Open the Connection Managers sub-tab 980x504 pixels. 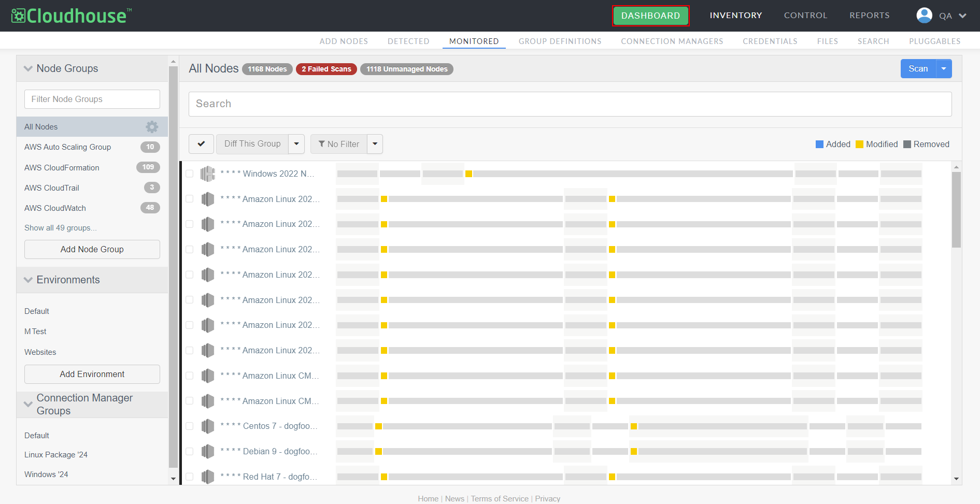672,41
